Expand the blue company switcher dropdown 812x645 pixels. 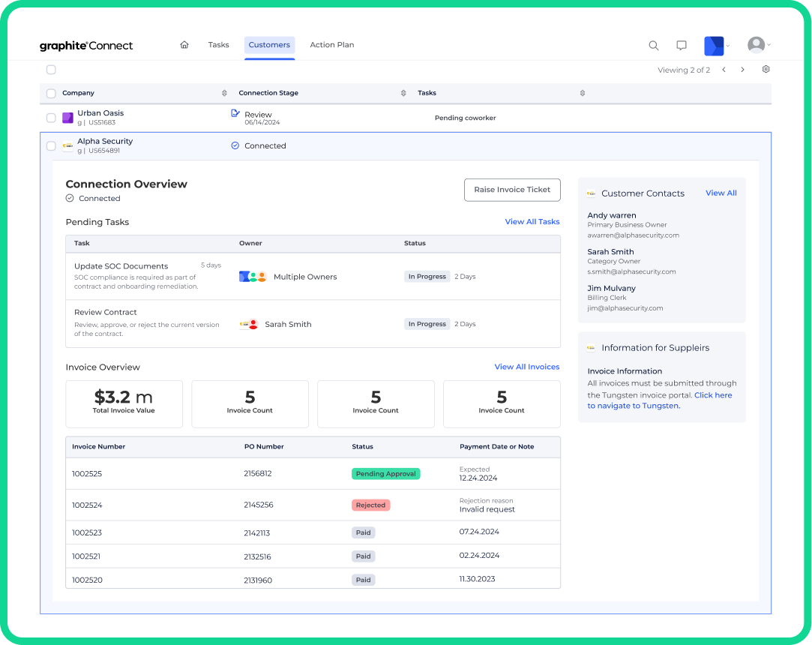[716, 46]
